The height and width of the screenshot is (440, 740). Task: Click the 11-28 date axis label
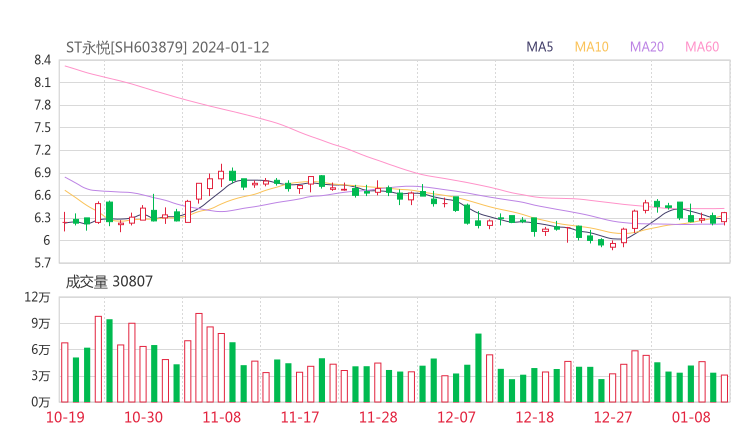click(x=378, y=417)
